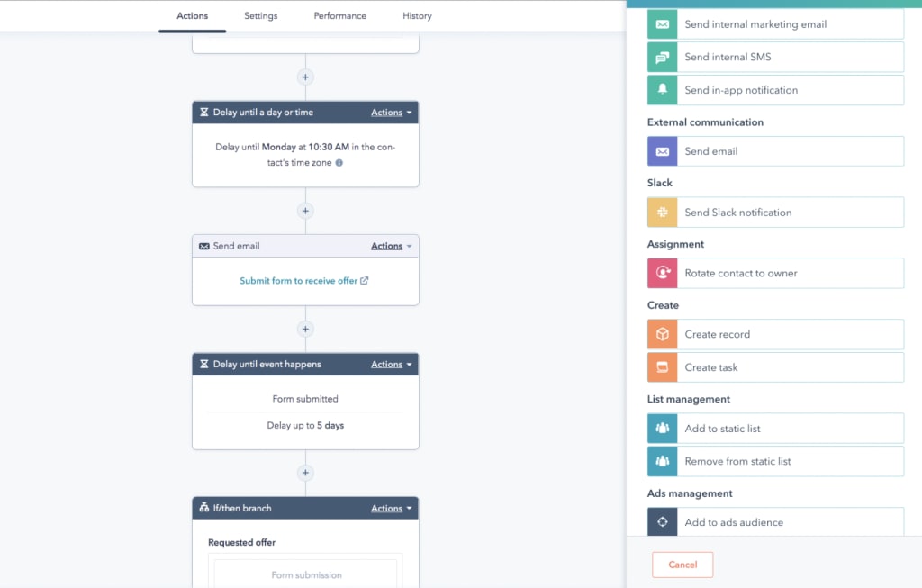Click the Cancel button
Screen dimensions: 922x588
click(682, 565)
